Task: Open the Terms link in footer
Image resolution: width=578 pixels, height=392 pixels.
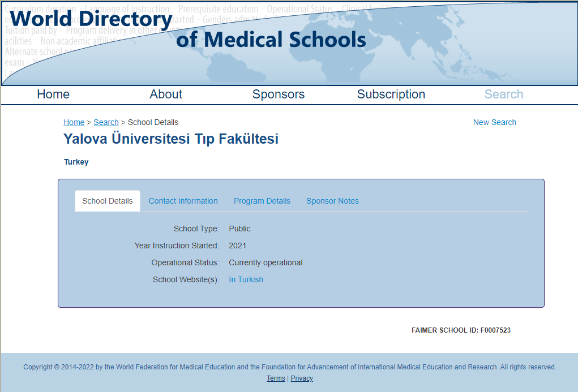Action: (276, 378)
